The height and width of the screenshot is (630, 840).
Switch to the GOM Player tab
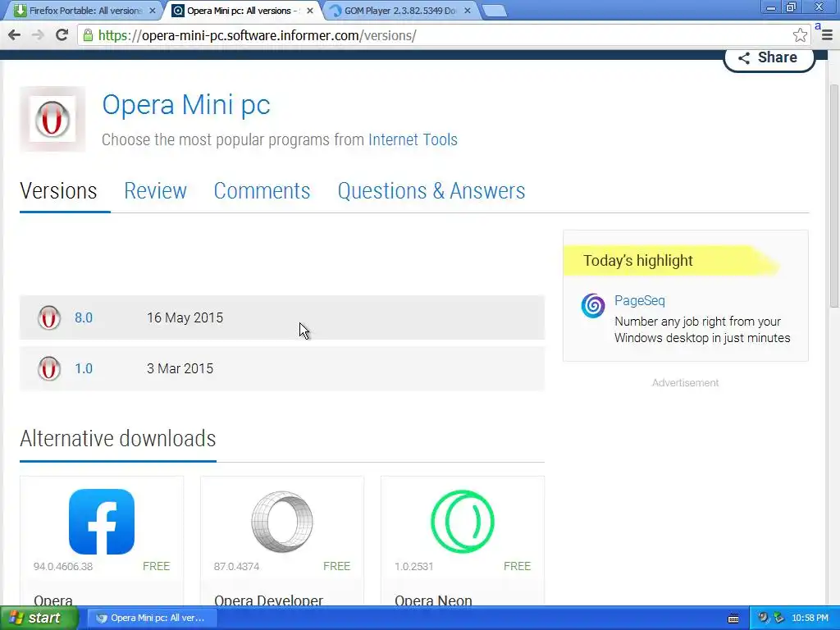click(399, 11)
